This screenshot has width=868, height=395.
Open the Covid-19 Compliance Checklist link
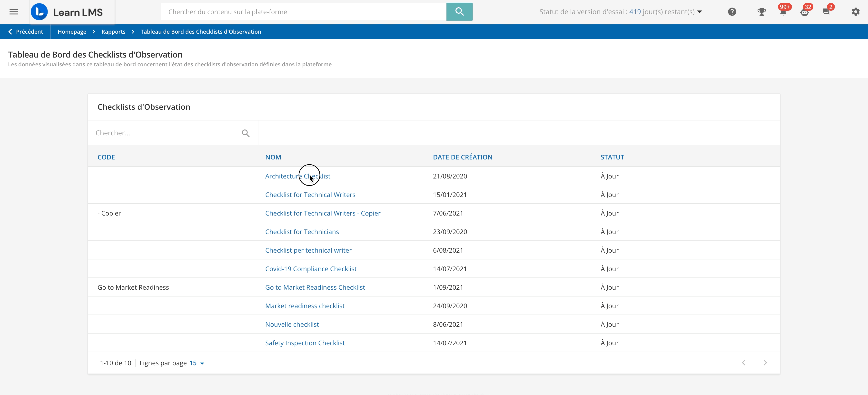(x=310, y=269)
